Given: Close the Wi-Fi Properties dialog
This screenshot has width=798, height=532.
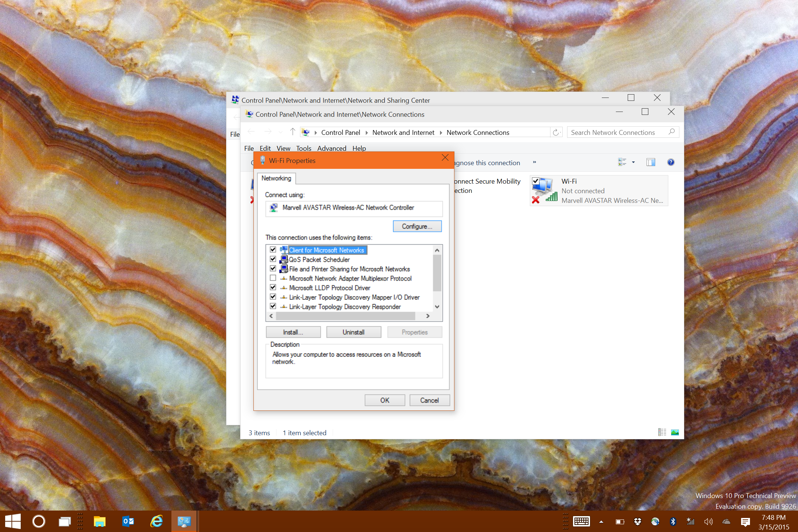Looking at the screenshot, I should (445, 158).
